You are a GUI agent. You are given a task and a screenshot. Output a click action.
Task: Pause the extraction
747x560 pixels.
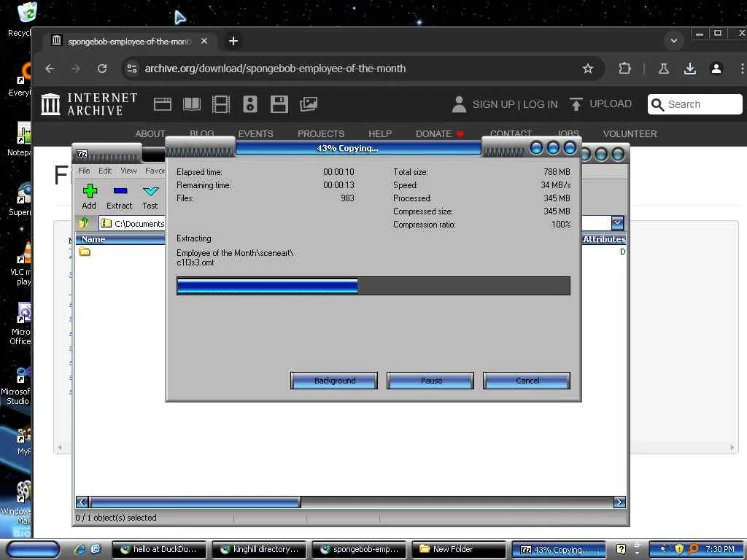point(430,381)
